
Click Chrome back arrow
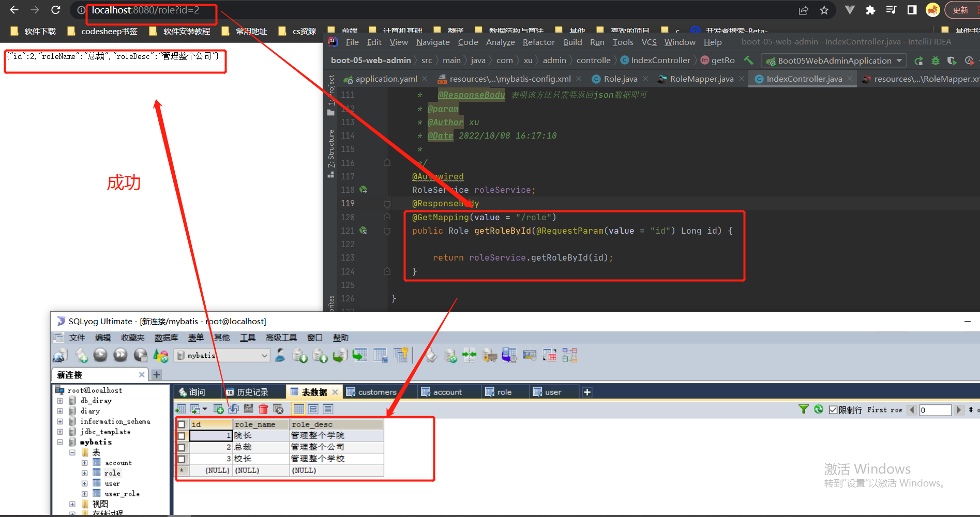(x=14, y=10)
